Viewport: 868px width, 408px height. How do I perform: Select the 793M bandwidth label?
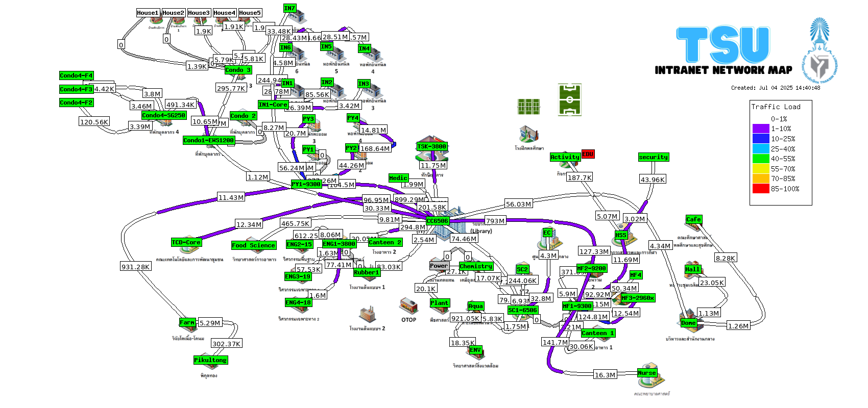pos(496,221)
